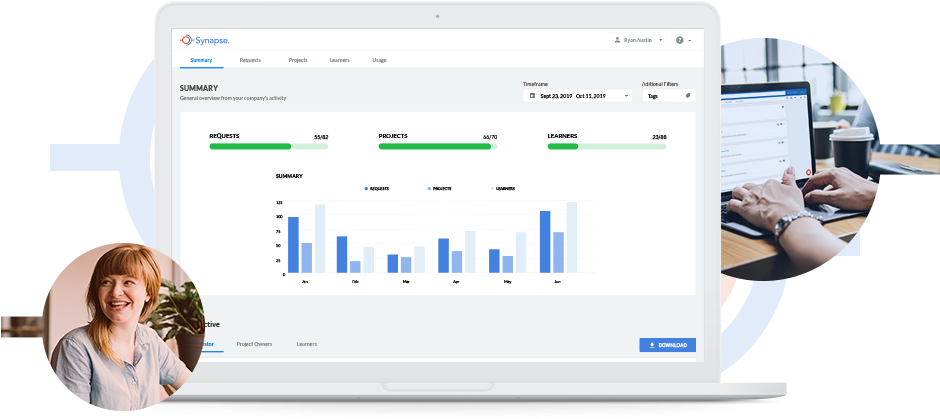Click the user avatar icon beside Ryan Austin
This screenshot has width=940, height=419.
click(617, 40)
